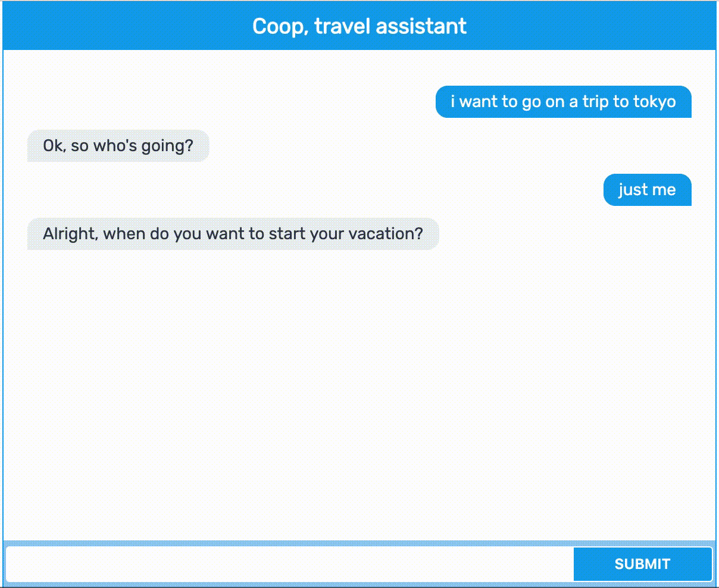Click the empty chat area below the messages
Screen dimensions: 719x588
(359, 393)
